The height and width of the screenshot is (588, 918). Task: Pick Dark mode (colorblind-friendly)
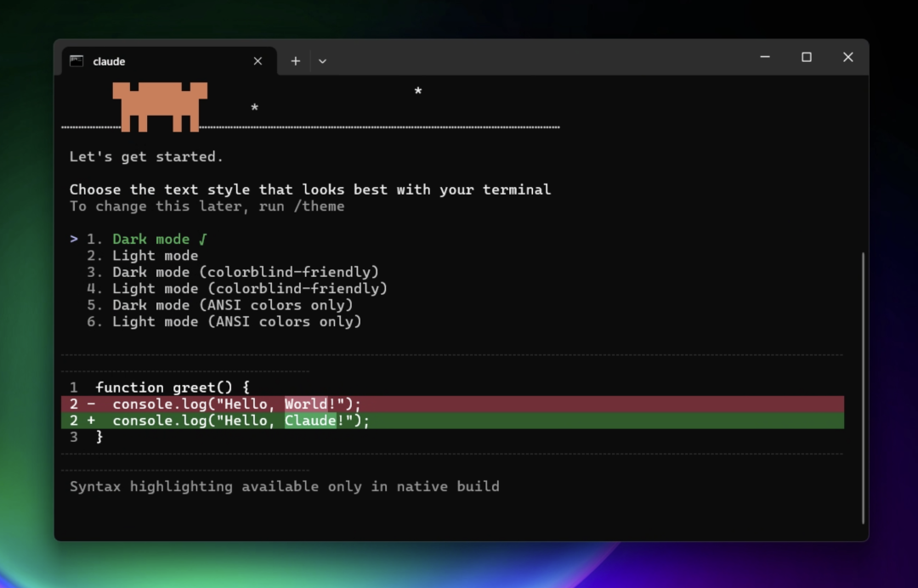(x=233, y=272)
